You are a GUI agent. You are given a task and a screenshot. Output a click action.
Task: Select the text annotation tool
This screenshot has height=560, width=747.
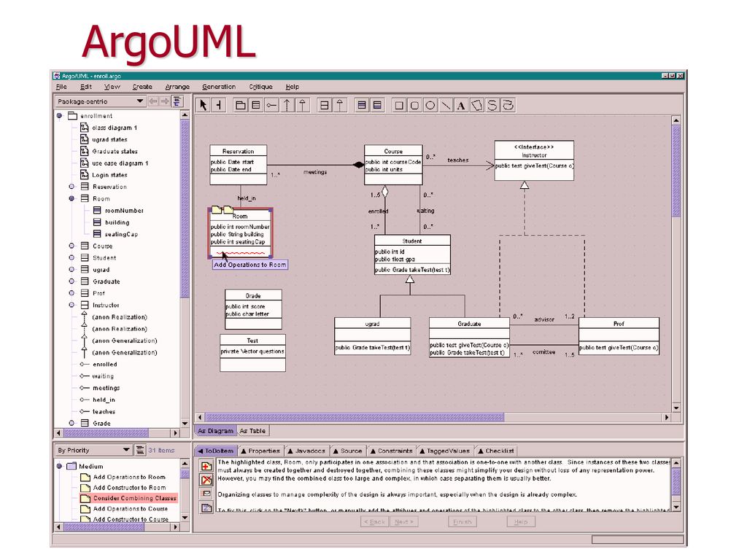click(461, 105)
